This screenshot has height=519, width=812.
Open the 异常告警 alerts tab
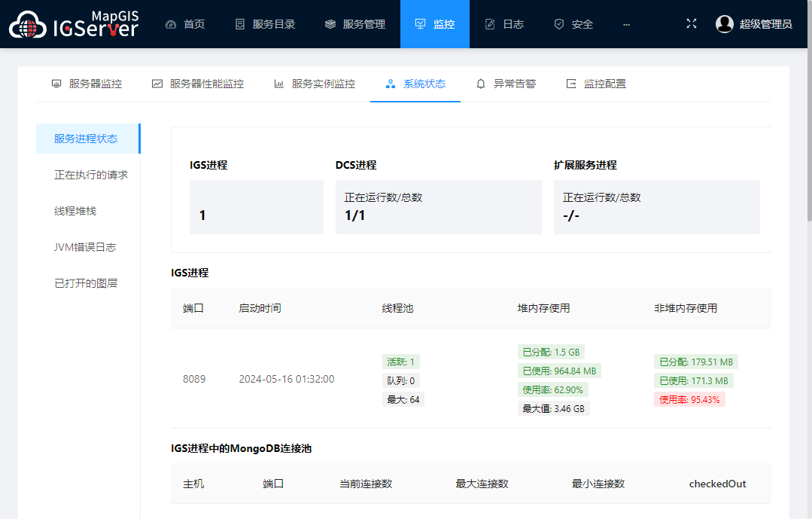click(x=506, y=84)
